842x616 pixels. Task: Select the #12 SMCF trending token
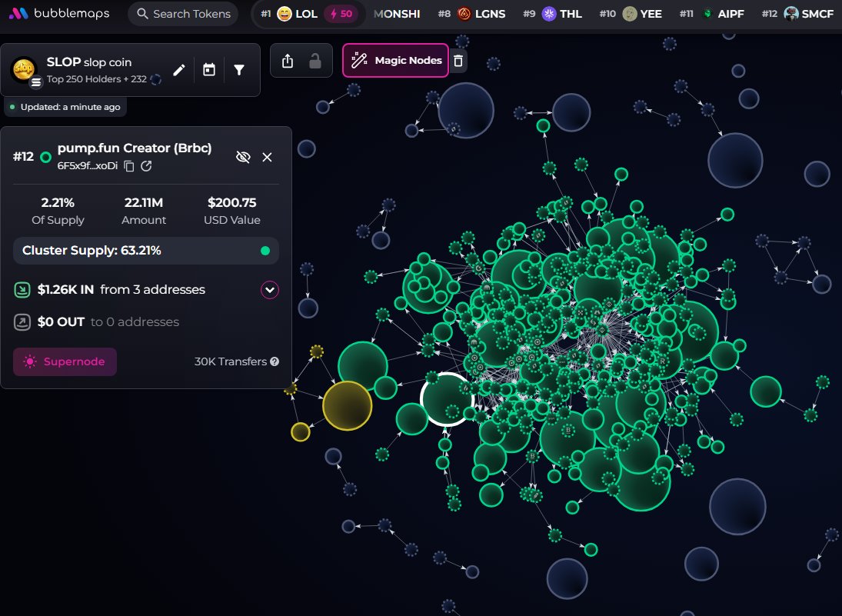797,14
